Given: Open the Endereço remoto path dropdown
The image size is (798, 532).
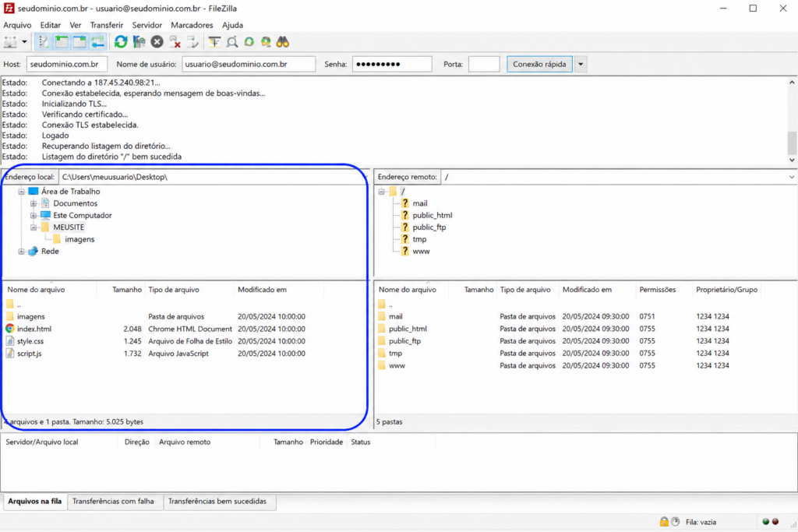Looking at the screenshot, I should point(792,177).
